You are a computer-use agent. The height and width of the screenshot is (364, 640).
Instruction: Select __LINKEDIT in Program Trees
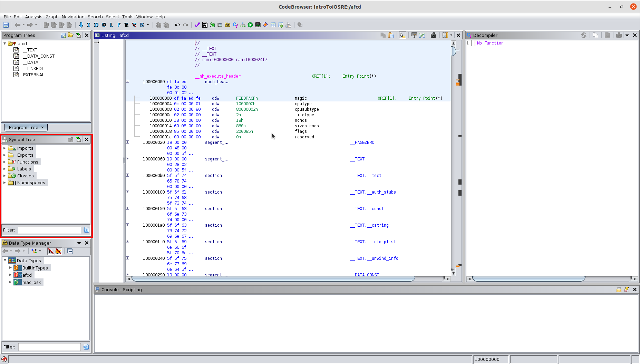(34, 68)
